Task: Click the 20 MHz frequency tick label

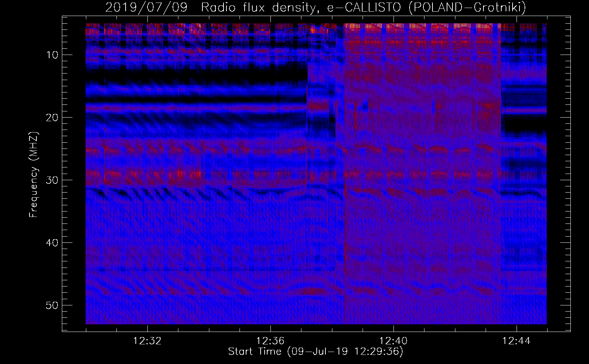Action: 52,117
